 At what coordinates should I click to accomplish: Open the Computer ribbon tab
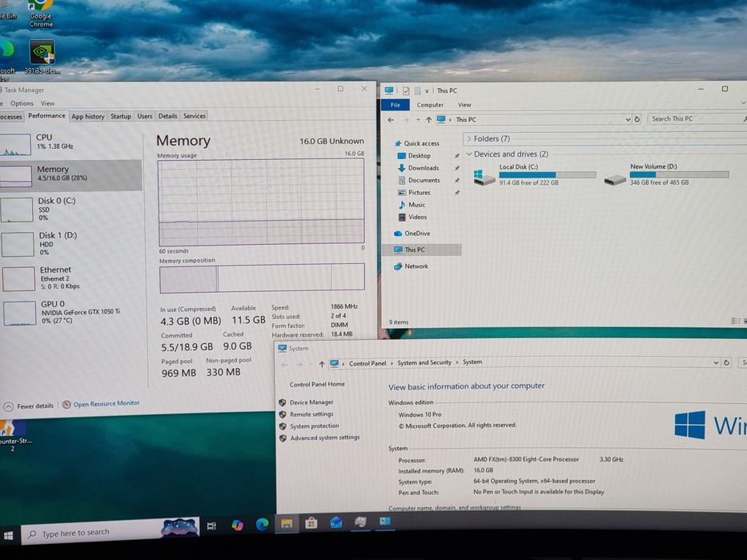430,105
